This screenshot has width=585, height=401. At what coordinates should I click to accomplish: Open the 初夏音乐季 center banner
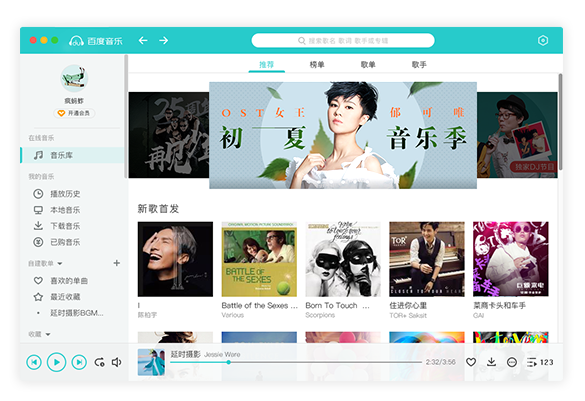pyautogui.click(x=343, y=135)
